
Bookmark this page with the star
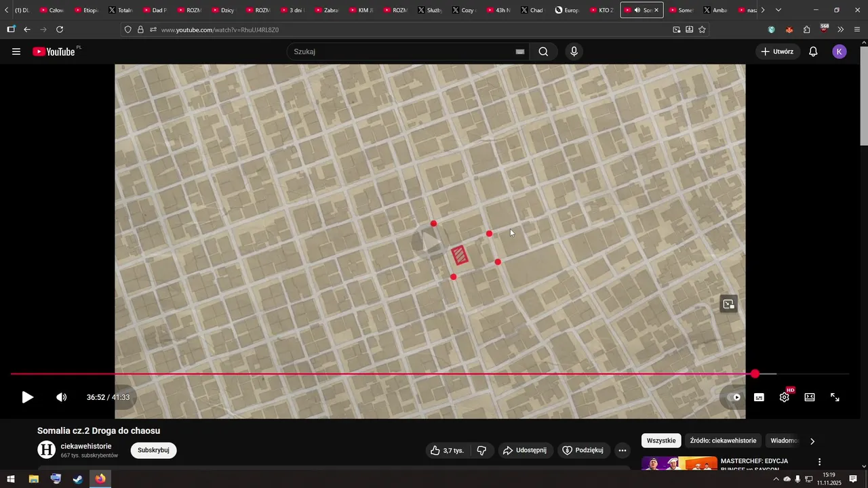702,29
